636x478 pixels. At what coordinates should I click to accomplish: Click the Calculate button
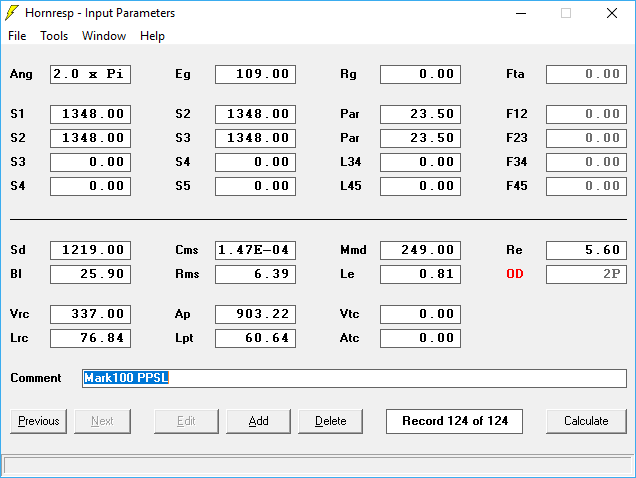point(586,421)
